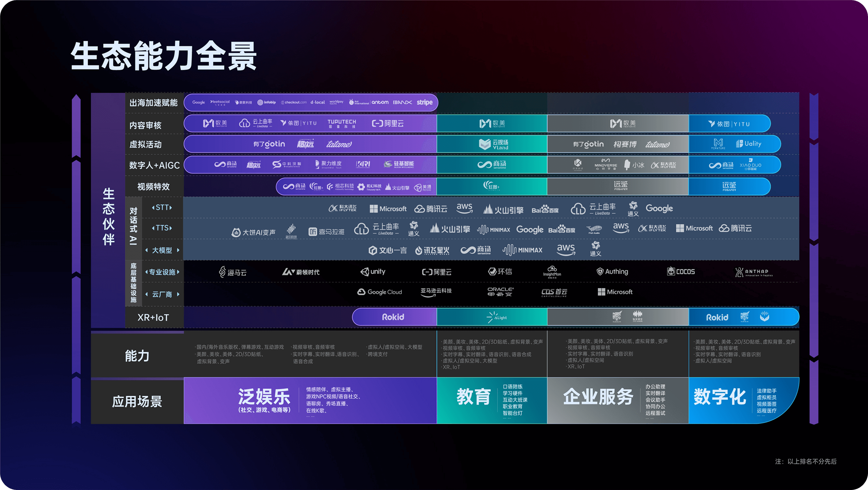Select the ORACLE 甲骨文 logo
868x490 pixels.
501,292
